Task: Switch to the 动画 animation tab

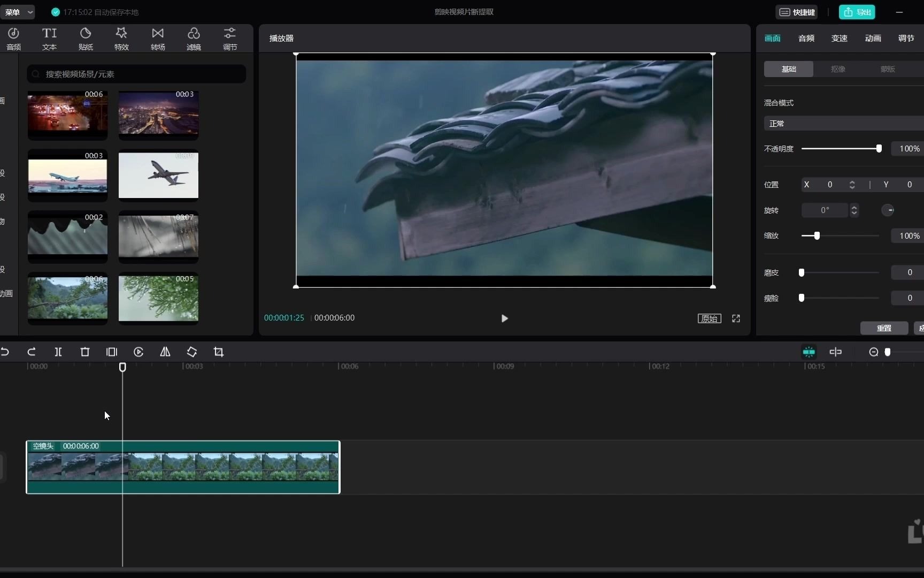Action: pos(873,38)
